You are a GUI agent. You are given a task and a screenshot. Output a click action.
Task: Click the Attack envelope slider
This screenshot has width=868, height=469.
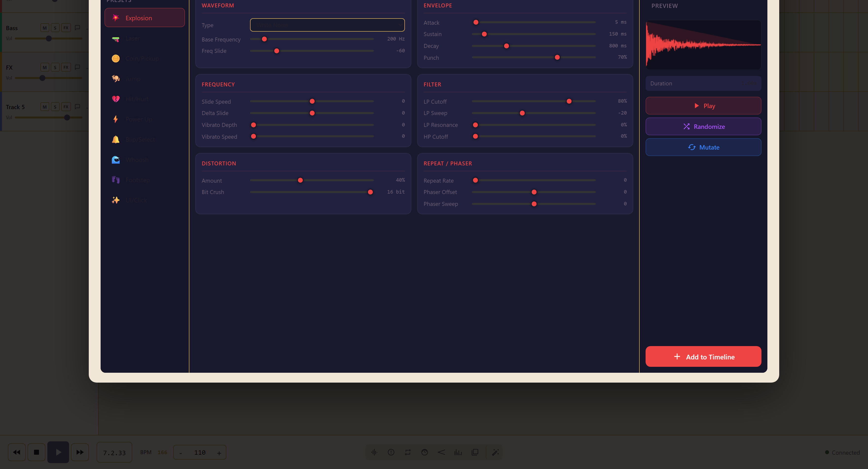[534, 22]
